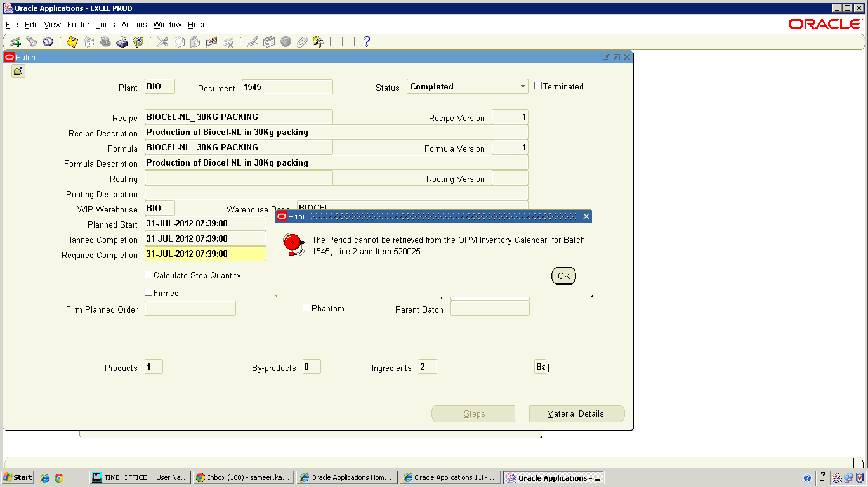
Task: Show the Navigator via toolbar compass icon
Action: pyautogui.click(x=48, y=42)
